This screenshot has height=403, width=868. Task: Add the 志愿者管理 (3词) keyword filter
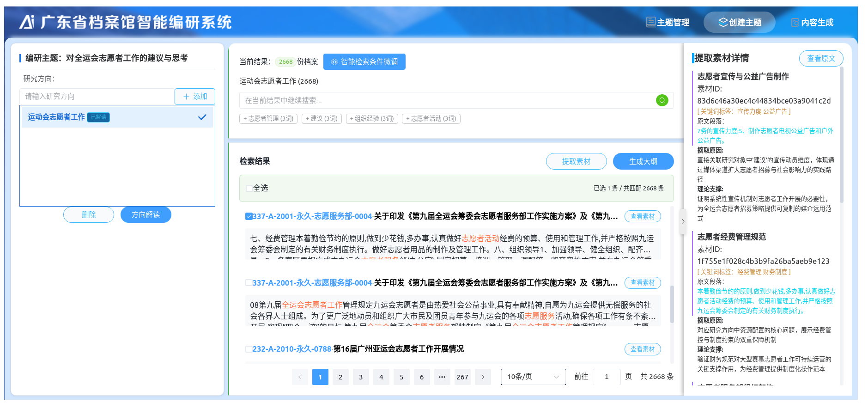(x=268, y=119)
